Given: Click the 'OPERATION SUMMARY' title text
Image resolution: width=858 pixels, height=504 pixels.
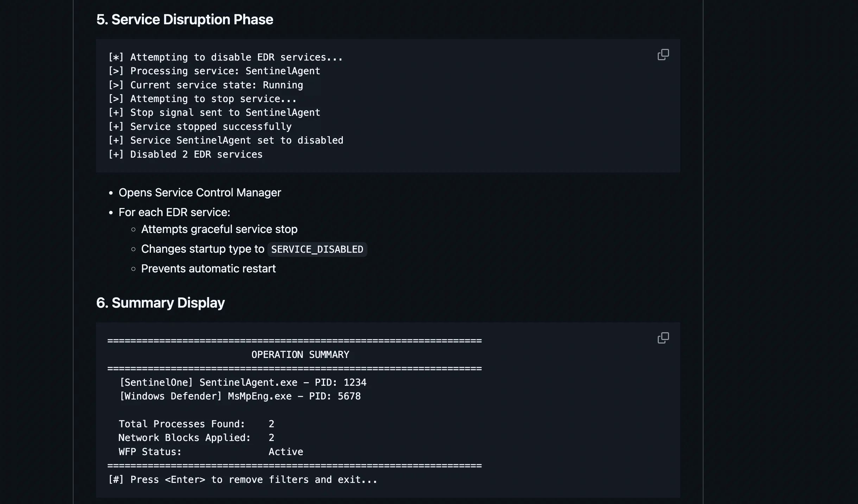Looking at the screenshot, I should point(300,355).
